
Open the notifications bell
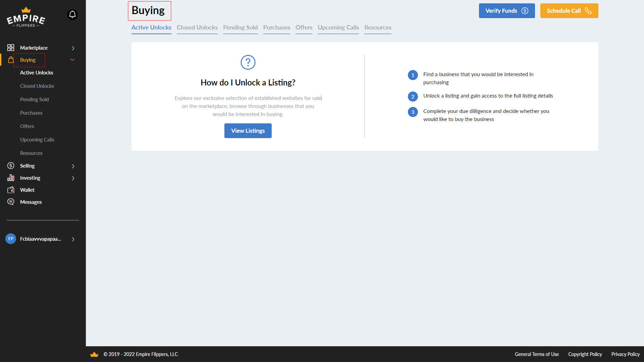(x=72, y=15)
